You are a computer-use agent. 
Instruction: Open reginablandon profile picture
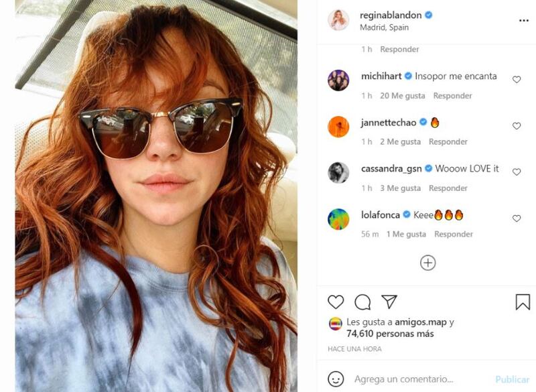[x=338, y=20]
